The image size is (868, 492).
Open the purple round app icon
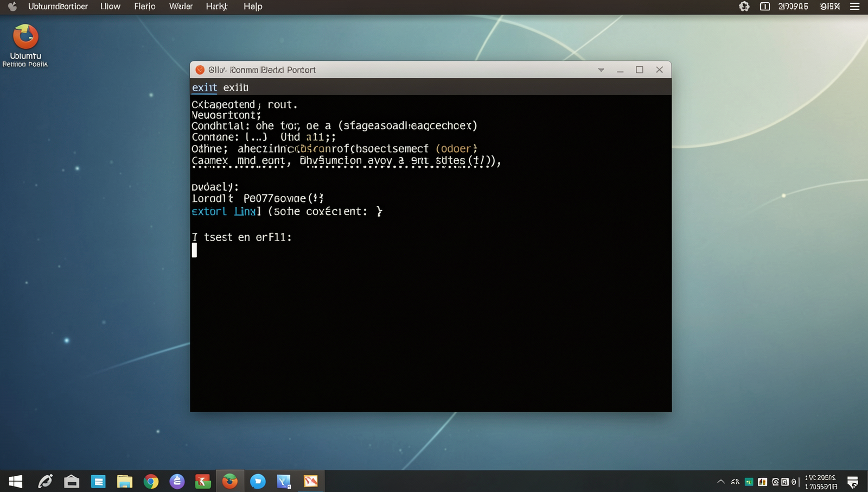coord(177,481)
